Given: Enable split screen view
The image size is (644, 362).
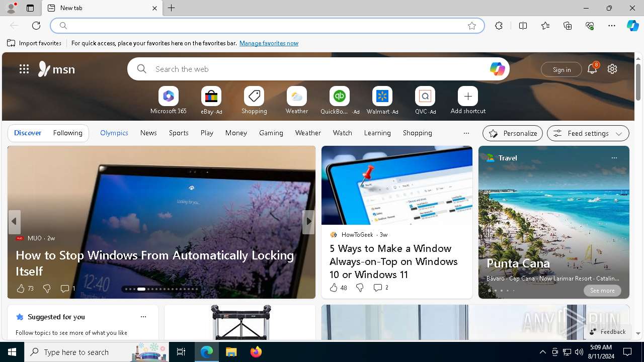Looking at the screenshot, I should click(x=523, y=26).
